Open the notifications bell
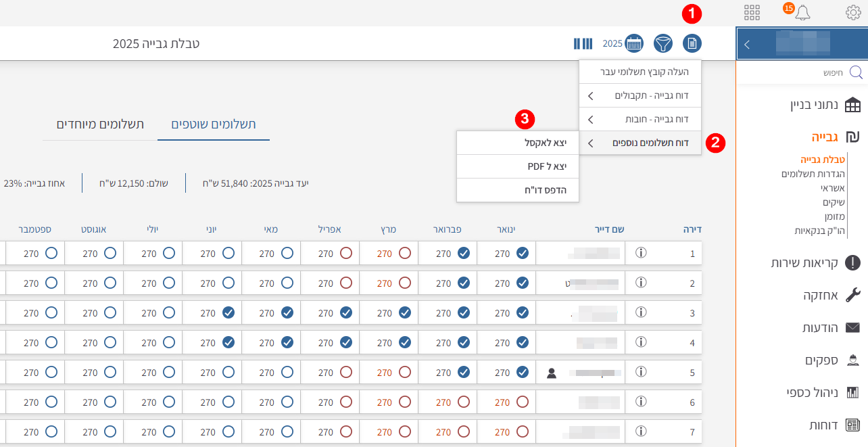 click(x=802, y=12)
